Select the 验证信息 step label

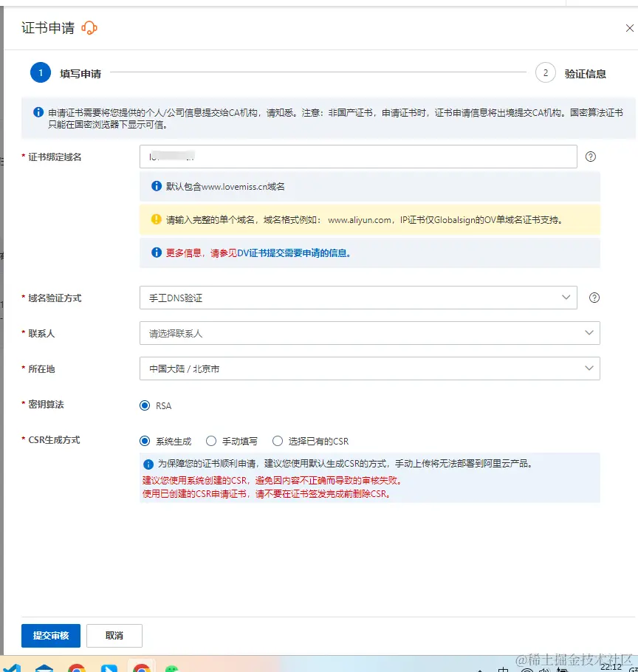pyautogui.click(x=586, y=74)
